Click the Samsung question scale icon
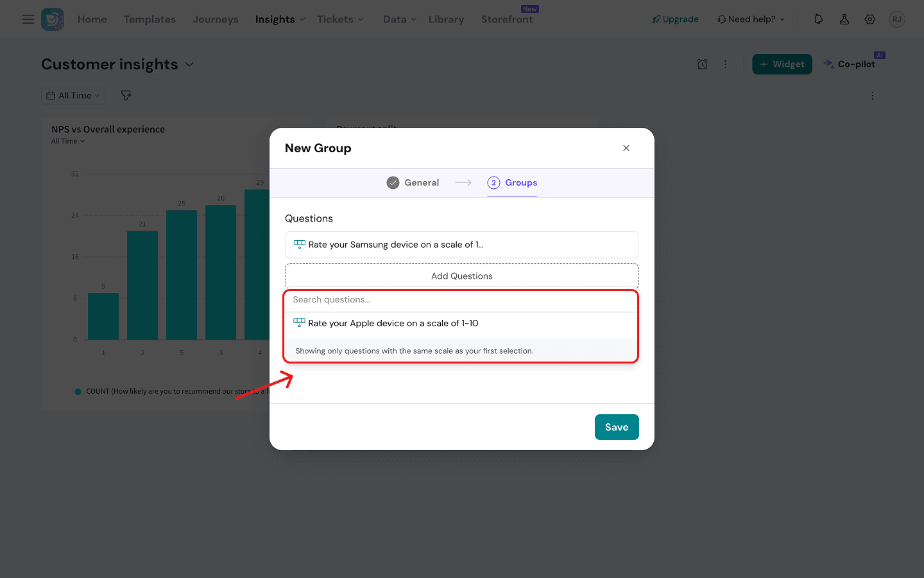924x578 pixels. (299, 245)
